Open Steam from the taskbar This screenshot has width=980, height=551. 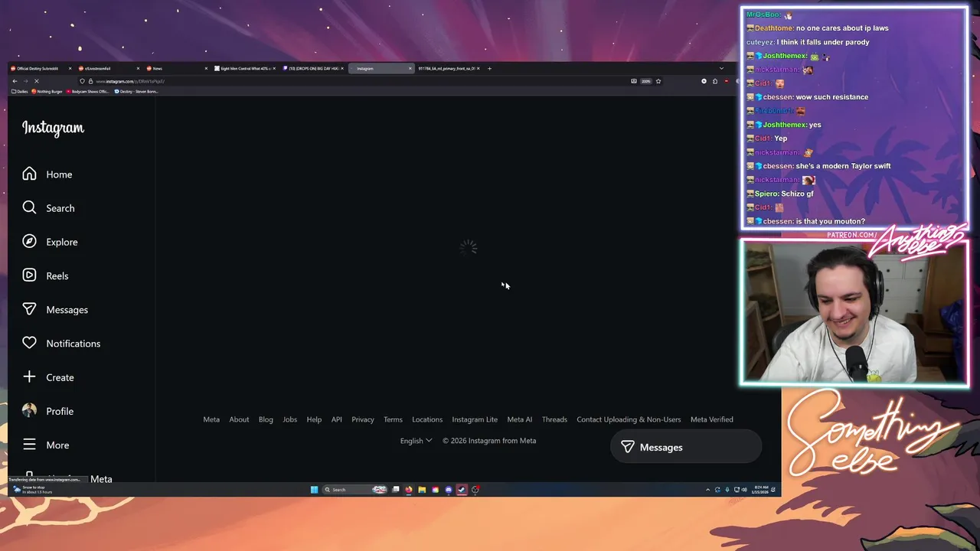click(x=462, y=490)
